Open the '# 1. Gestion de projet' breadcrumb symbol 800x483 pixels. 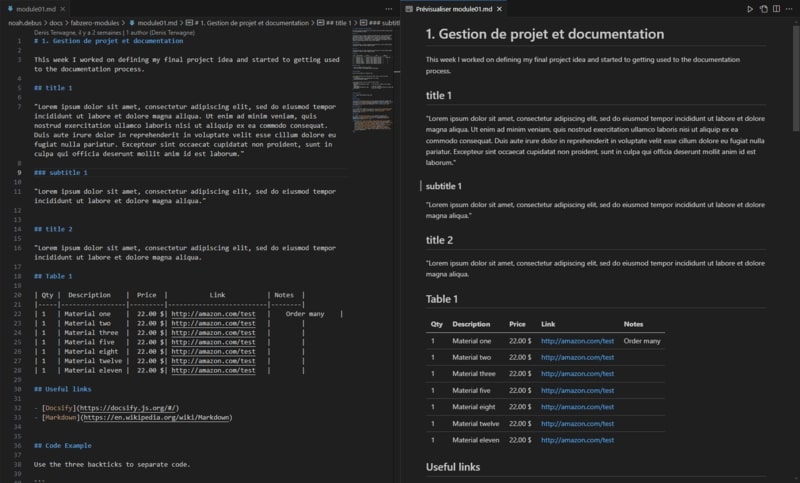pyautogui.click(x=247, y=23)
